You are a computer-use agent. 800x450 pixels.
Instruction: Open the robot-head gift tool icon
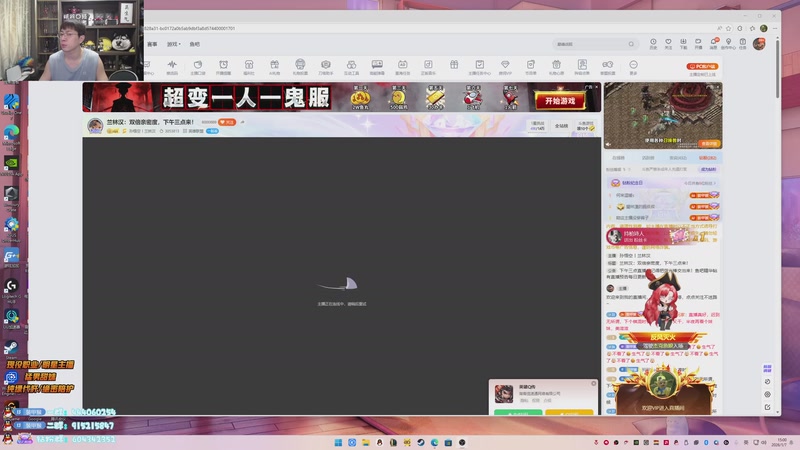click(x=300, y=64)
